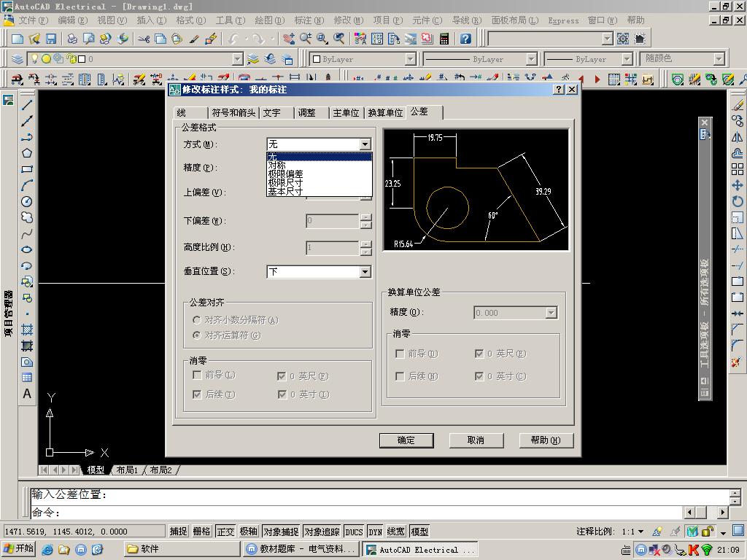Screen dimensions: 747x560
Task: Click the Match Properties paintbrush icon
Action: pos(193,39)
